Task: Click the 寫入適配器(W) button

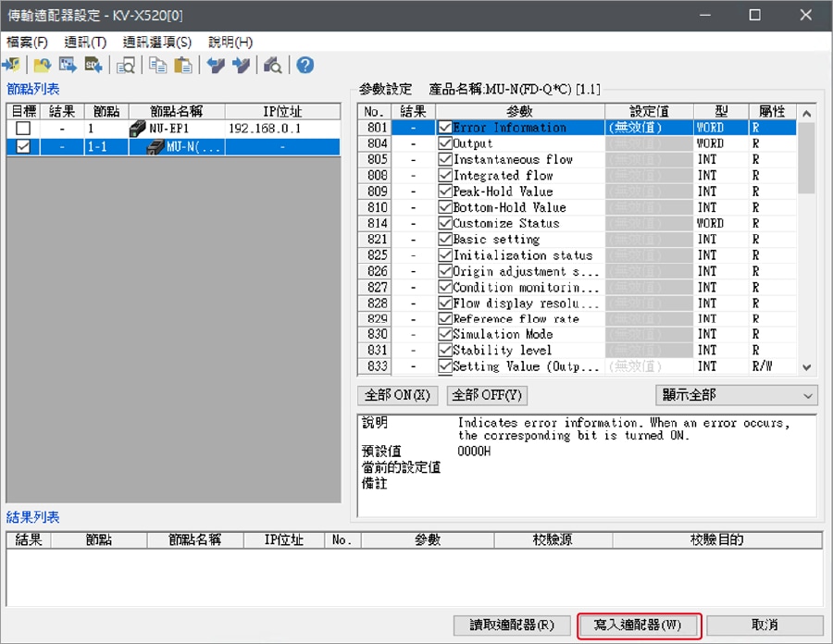Action: point(638,625)
